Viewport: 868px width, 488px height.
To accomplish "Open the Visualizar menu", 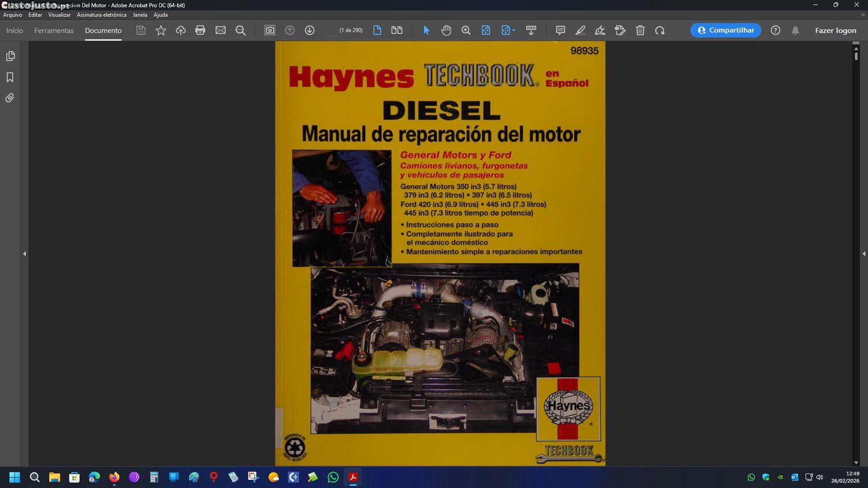I will click(x=59, y=15).
